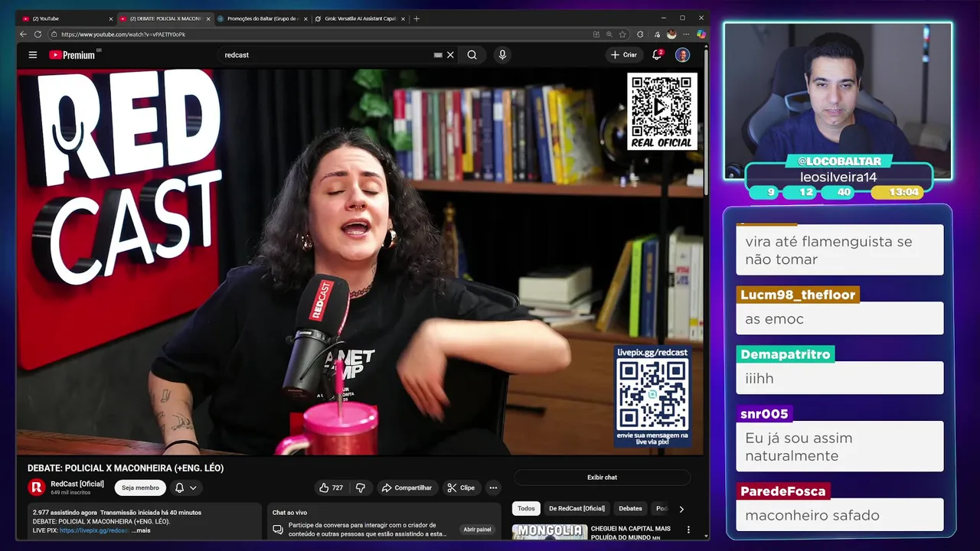Open the on-screen keyboard in search box
Image resolution: width=980 pixels, height=551 pixels.
(x=438, y=55)
